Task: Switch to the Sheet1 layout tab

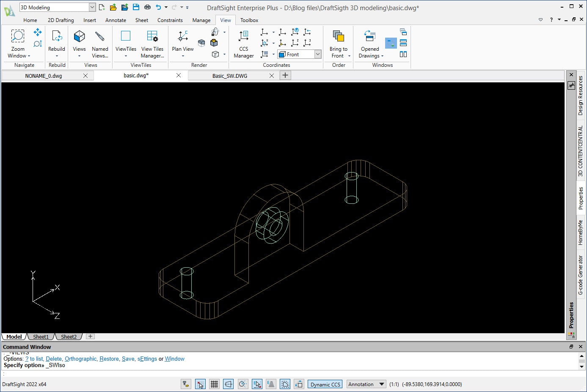Action: (x=41, y=337)
